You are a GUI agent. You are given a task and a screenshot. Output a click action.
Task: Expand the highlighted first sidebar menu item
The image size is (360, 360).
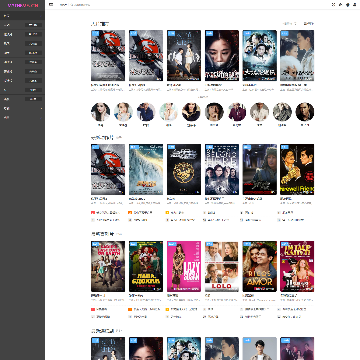pyautogui.click(x=22, y=16)
